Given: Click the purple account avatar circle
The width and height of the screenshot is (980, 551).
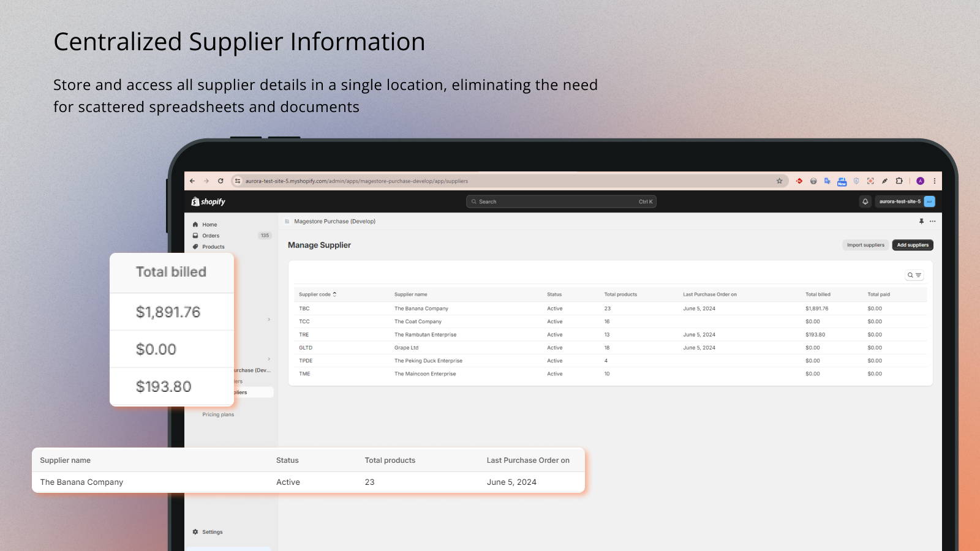Looking at the screenshot, I should coord(920,181).
